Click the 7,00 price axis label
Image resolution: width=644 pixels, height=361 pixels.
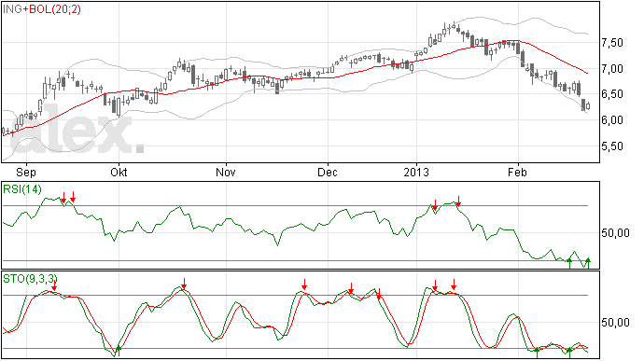(x=612, y=69)
